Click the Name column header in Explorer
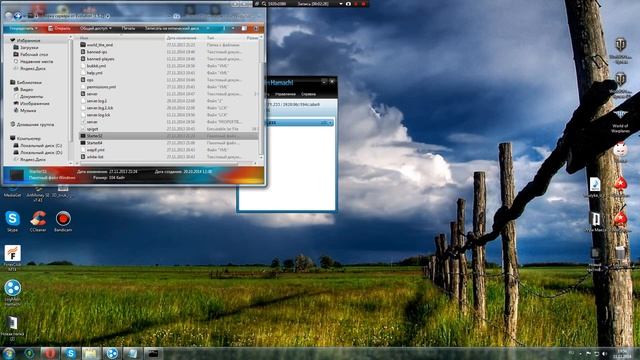Screen dimensions: 640x360 (x=121, y=38)
